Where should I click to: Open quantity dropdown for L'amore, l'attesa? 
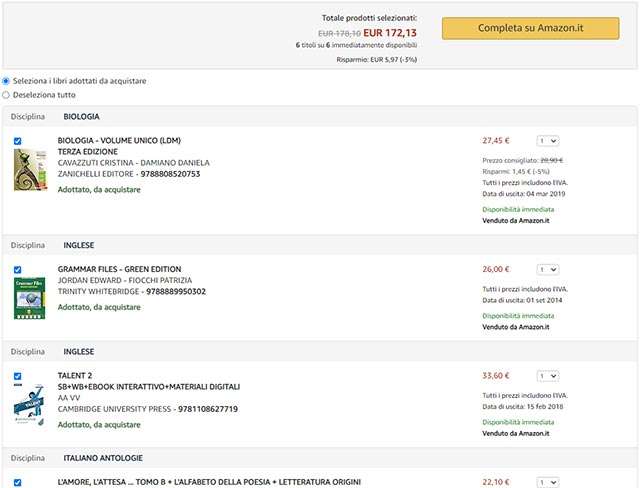(x=548, y=483)
